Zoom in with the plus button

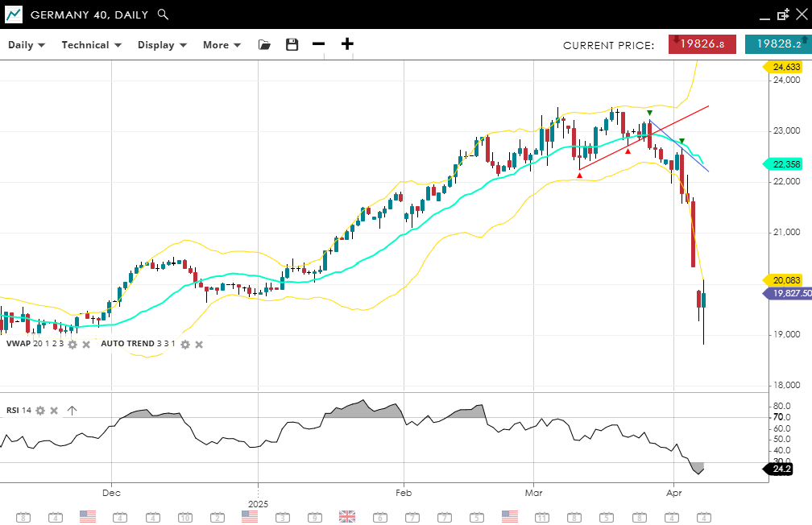coord(347,44)
